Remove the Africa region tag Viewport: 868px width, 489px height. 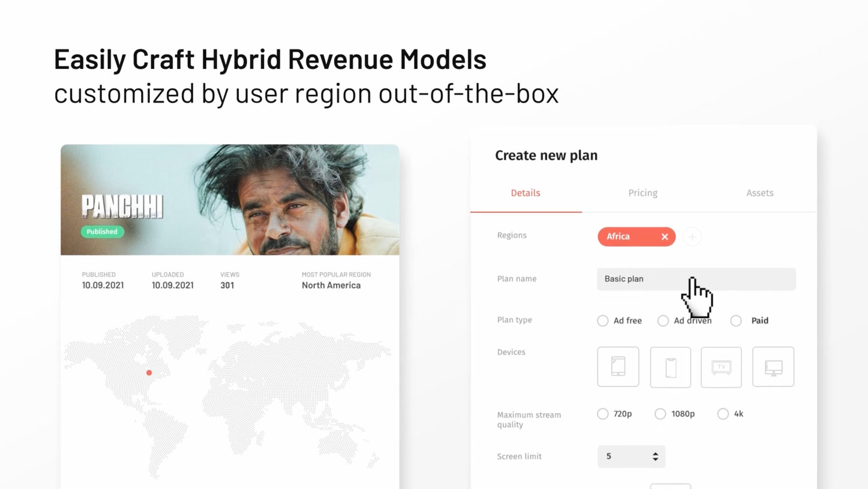click(x=665, y=236)
